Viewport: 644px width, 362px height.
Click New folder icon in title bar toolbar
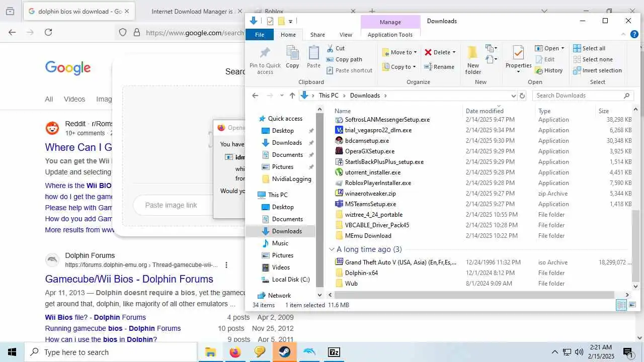pyautogui.click(x=281, y=21)
